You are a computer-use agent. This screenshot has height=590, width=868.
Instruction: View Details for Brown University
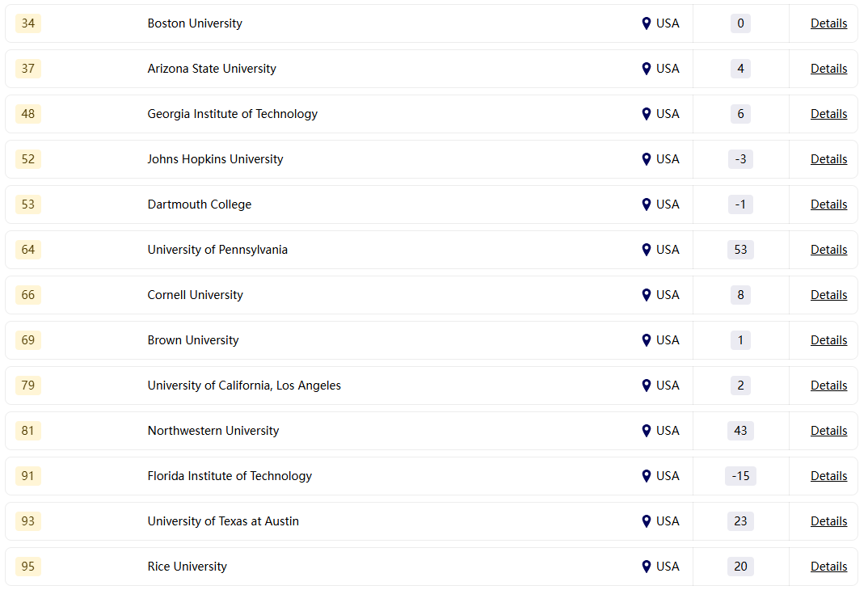(828, 340)
